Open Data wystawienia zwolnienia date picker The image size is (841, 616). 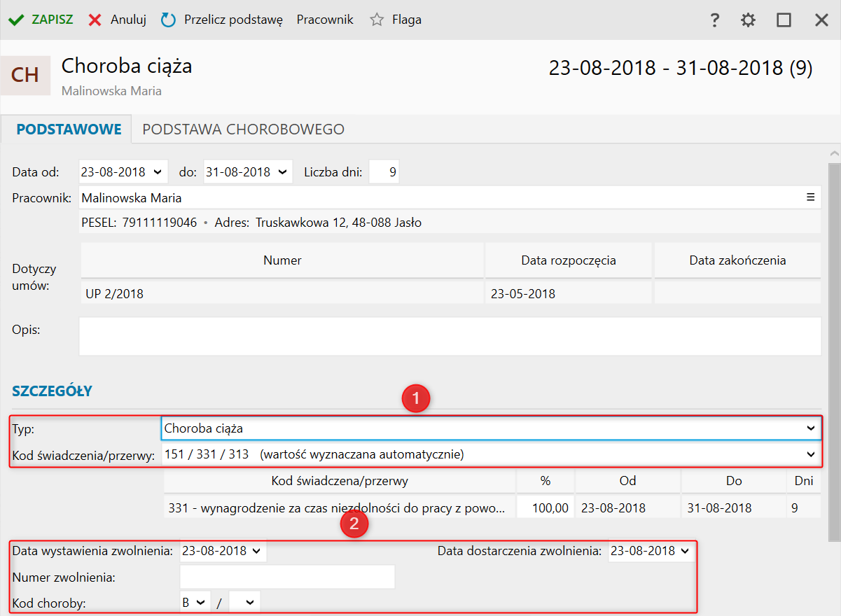tap(256, 551)
